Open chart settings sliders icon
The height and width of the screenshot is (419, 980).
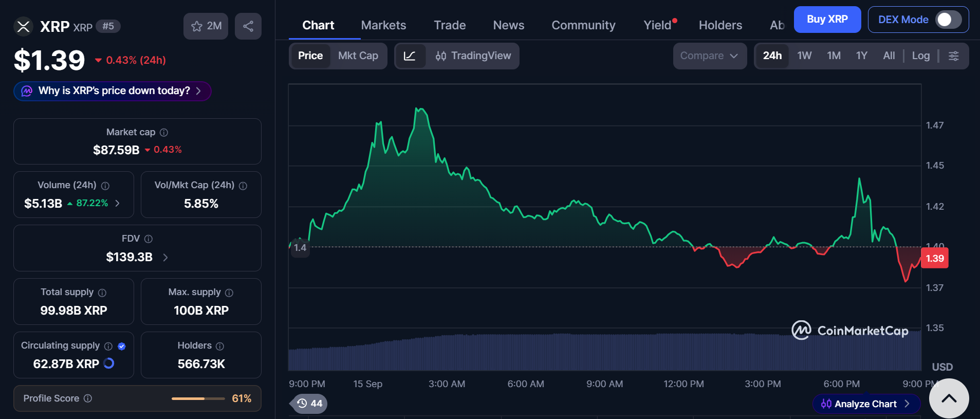[x=954, y=56]
